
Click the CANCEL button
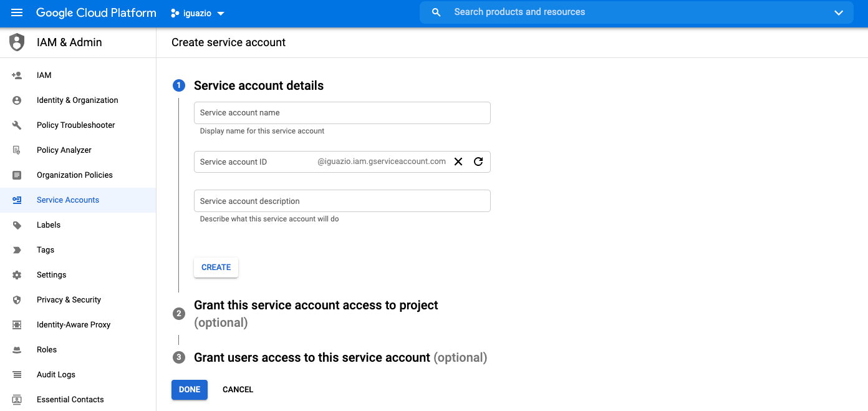click(238, 390)
